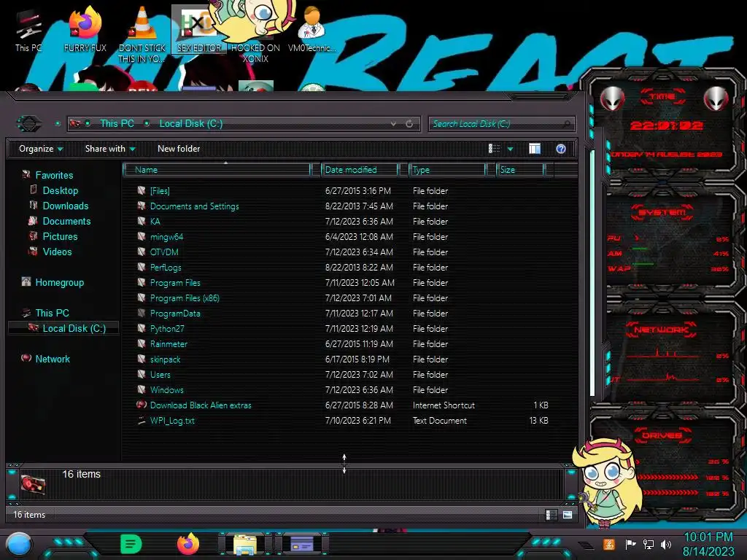Open the VM0Technic desktop shortcut
The width and height of the screenshot is (747, 560).
[311, 29]
